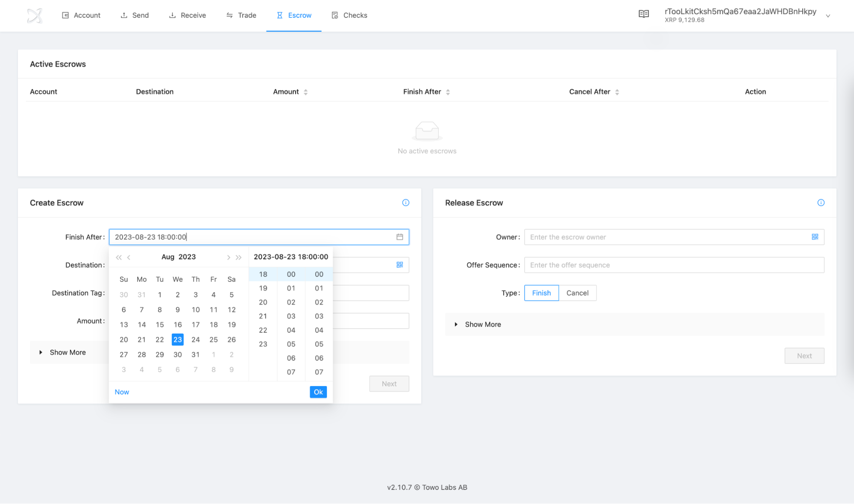Select day 30 in the August calendar
The image size is (854, 504).
coord(177,354)
